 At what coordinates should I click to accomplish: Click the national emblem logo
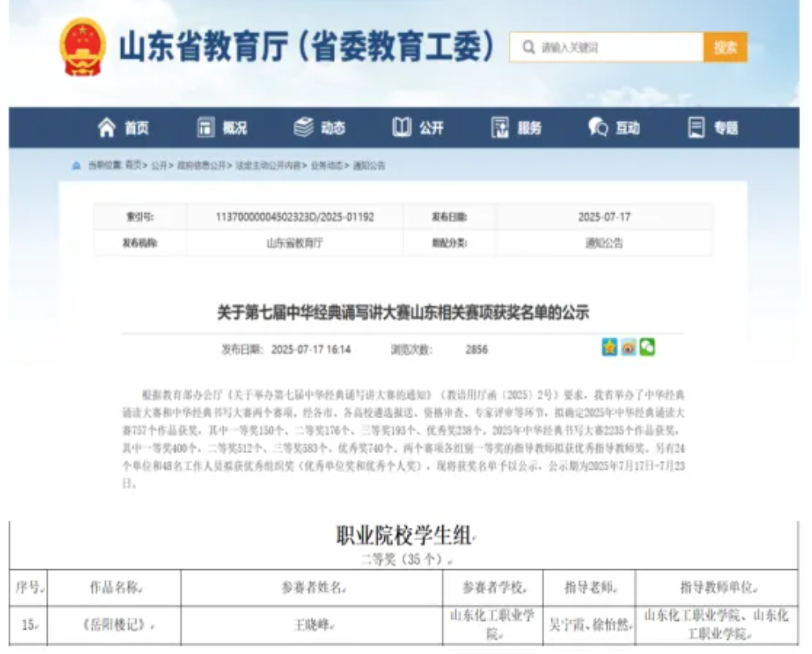tap(83, 47)
